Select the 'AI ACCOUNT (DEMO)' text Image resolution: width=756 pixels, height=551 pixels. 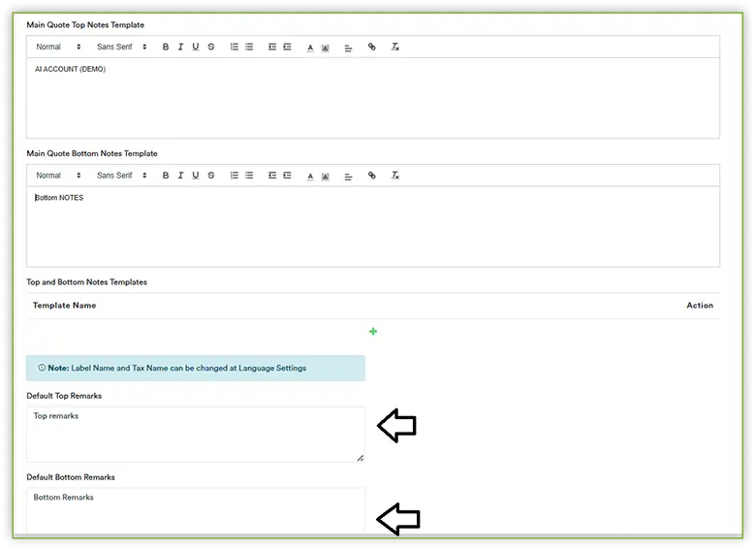(x=71, y=69)
